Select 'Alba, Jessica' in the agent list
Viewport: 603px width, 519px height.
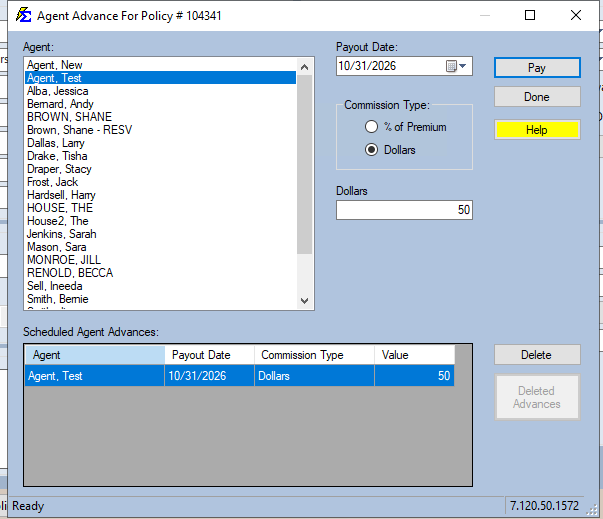pos(160,91)
